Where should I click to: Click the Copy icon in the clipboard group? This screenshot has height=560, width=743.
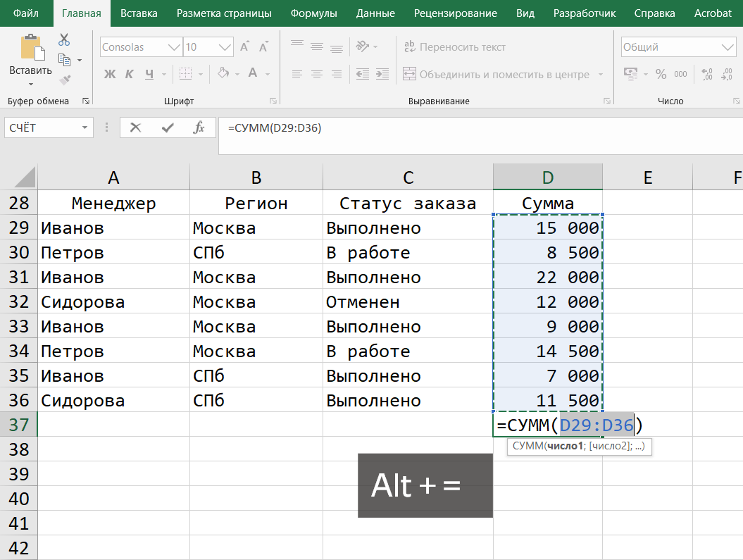point(64,60)
